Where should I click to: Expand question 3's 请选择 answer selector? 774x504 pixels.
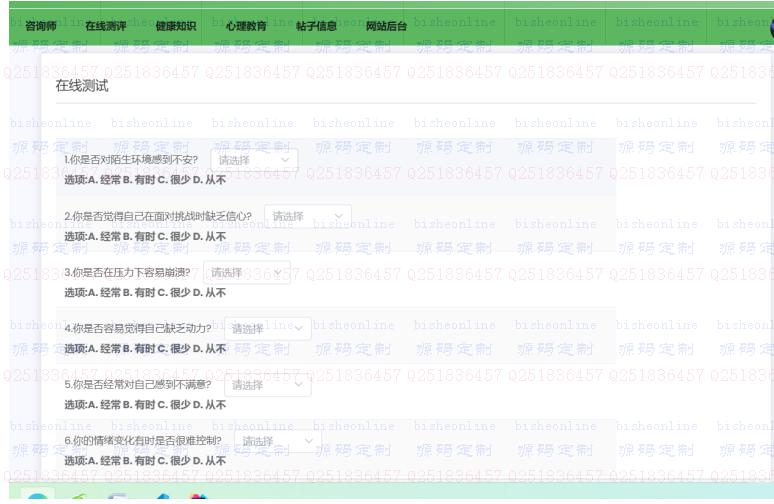[x=246, y=272]
